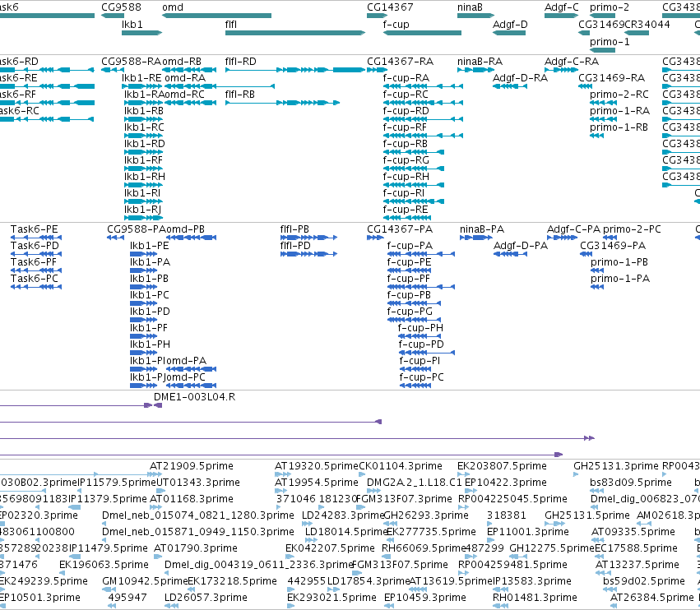Click the f-cup gene bar in the gene track
This screenshot has height=610, width=700.
click(x=422, y=33)
